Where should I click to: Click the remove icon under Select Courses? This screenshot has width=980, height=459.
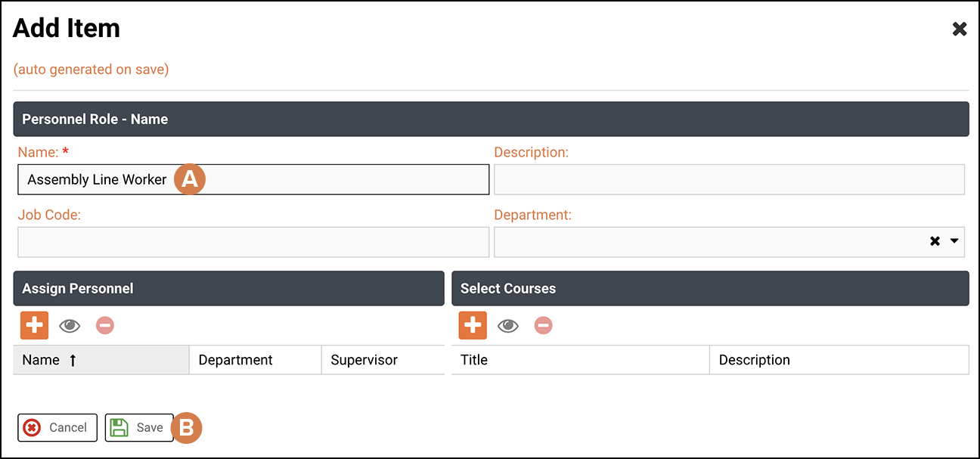[x=543, y=325]
